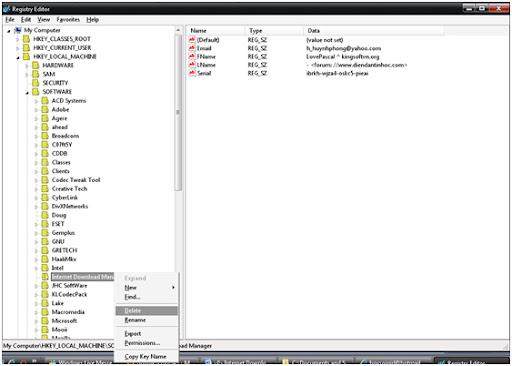
Task: Click the (Default) string value icon
Action: click(x=192, y=40)
